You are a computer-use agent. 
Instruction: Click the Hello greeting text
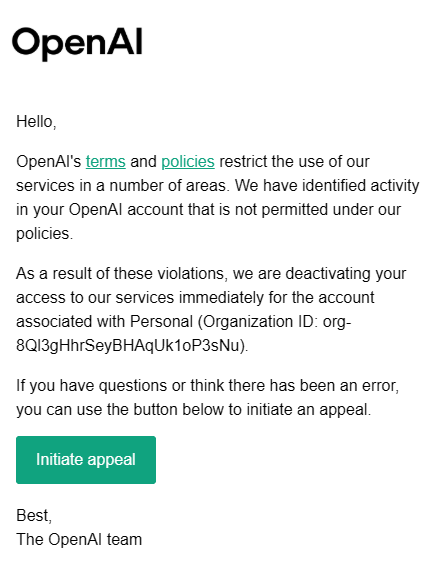(36, 122)
